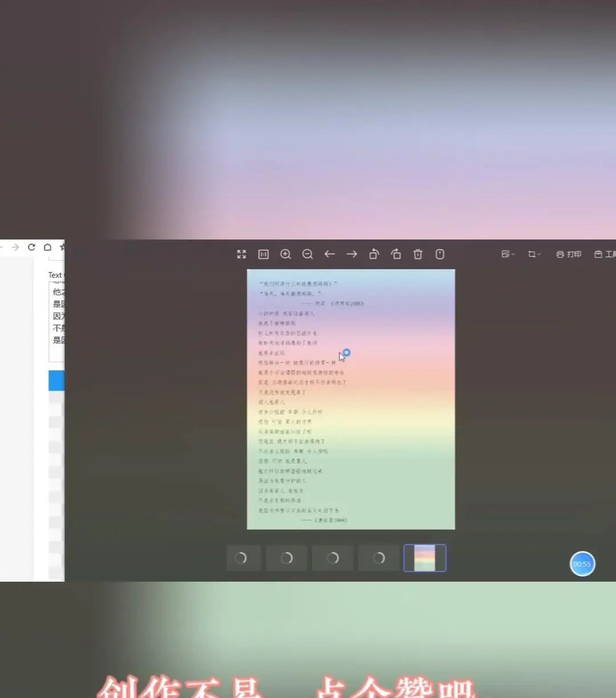Enter fullscreen viewing mode

click(x=241, y=254)
